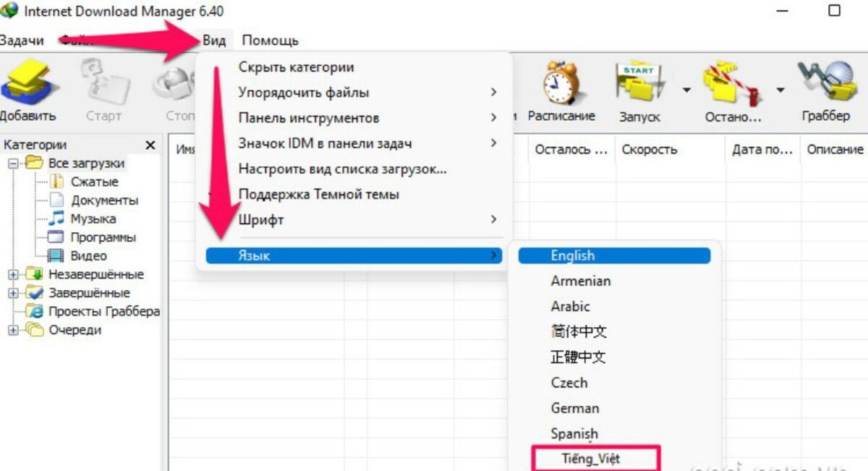The width and height of the screenshot is (868, 471).
Task: Open the Шрифт submenu
Action: [x=354, y=219]
